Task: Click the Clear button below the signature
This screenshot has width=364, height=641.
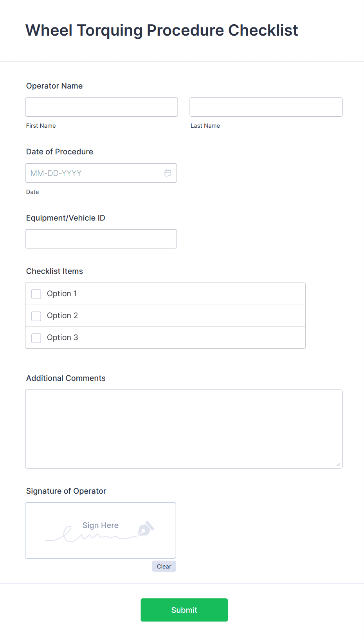Action: (x=164, y=566)
